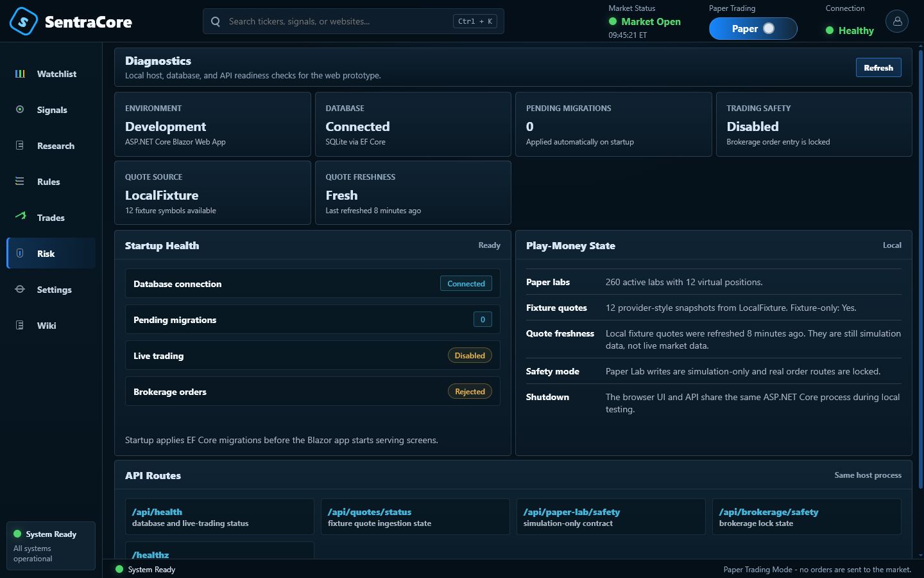Navigate to Trades

[x=51, y=218]
